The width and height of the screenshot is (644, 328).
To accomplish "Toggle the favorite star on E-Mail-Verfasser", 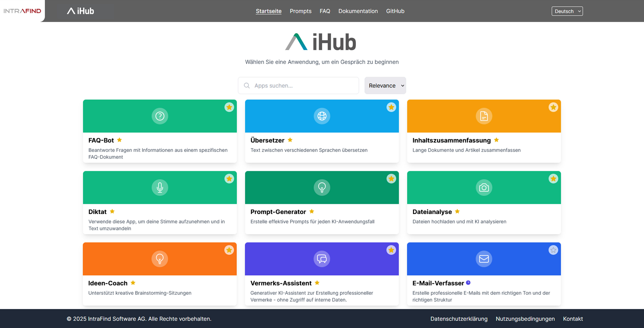I will tap(553, 250).
